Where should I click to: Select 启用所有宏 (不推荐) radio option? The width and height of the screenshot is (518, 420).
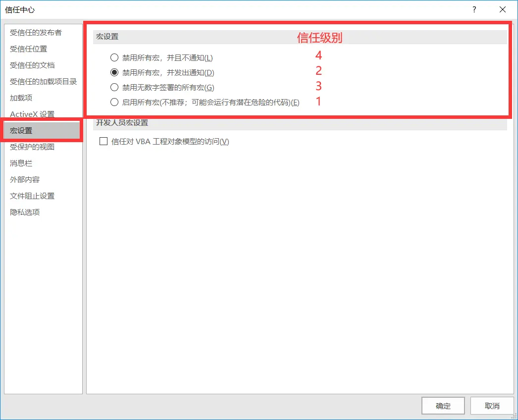pyautogui.click(x=114, y=102)
